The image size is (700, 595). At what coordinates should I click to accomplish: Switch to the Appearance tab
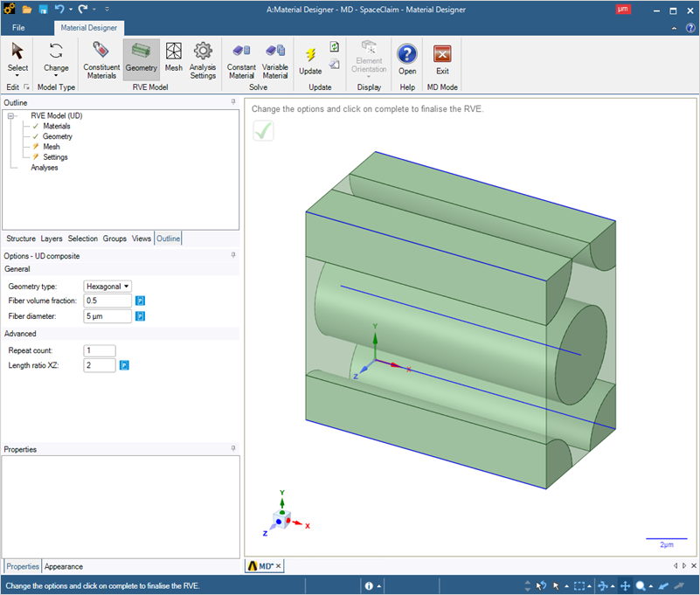[x=64, y=566]
